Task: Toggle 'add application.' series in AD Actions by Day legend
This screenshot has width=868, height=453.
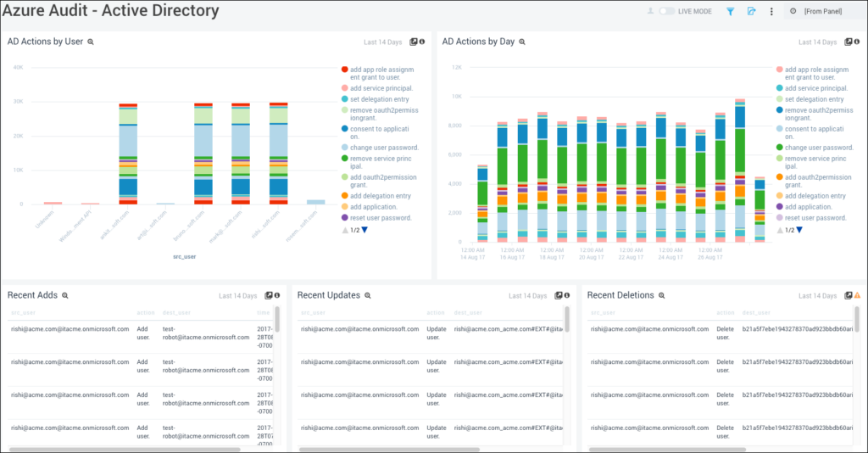Action: [x=808, y=207]
